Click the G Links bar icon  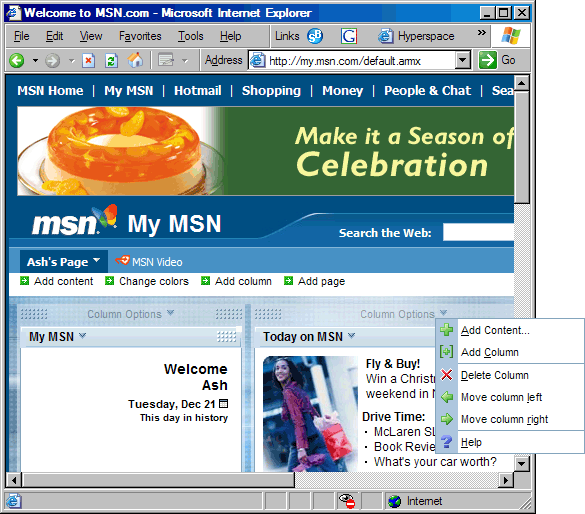pos(349,36)
